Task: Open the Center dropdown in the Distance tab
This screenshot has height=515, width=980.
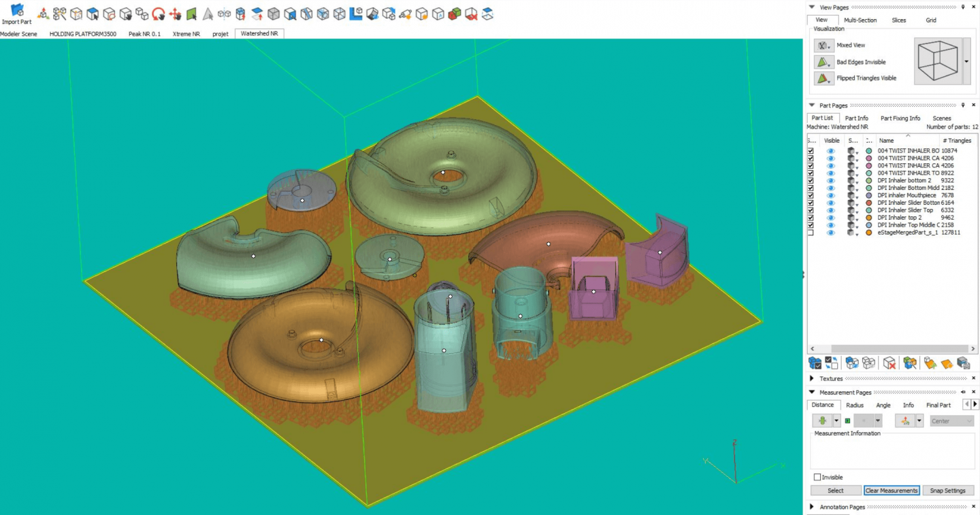Action: 951,420
